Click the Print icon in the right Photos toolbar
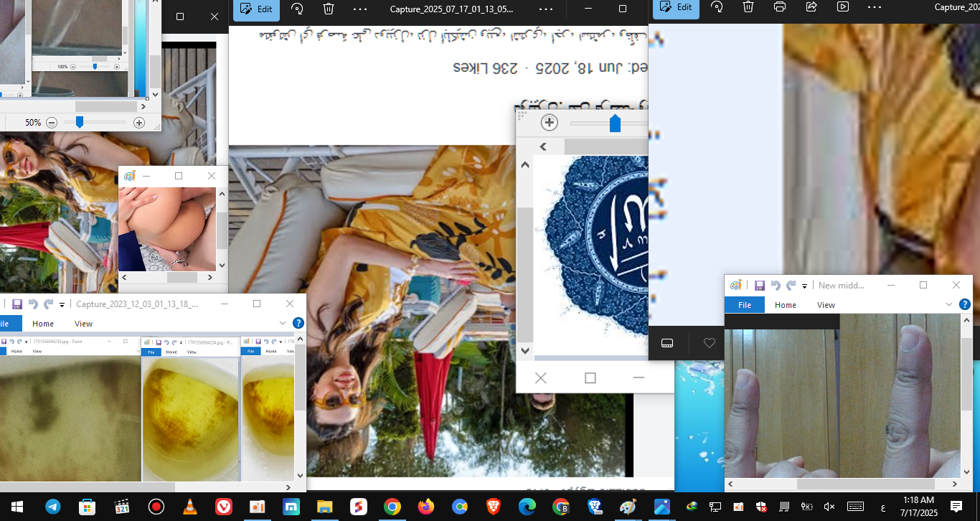 tap(780, 7)
